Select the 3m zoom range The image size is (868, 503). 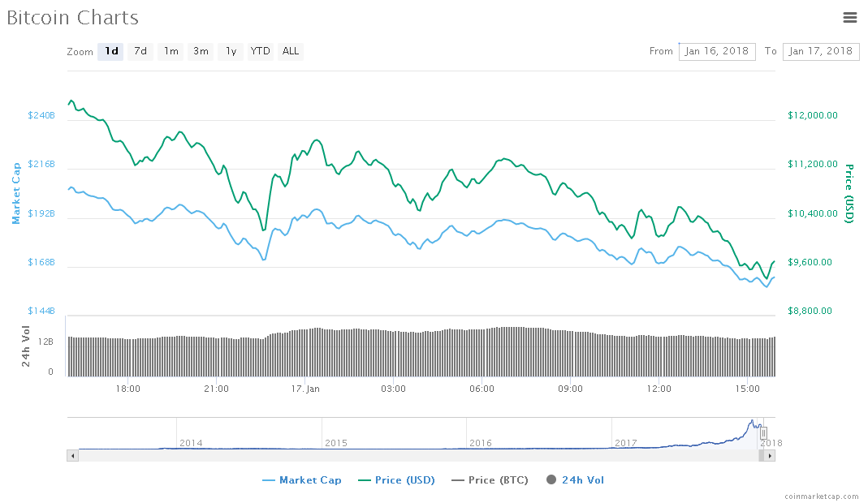point(201,51)
